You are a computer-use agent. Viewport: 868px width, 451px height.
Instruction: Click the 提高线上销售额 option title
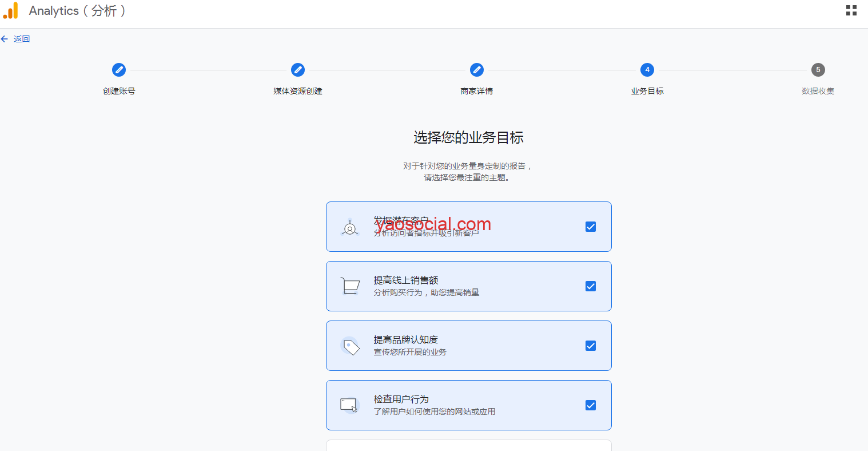[406, 280]
